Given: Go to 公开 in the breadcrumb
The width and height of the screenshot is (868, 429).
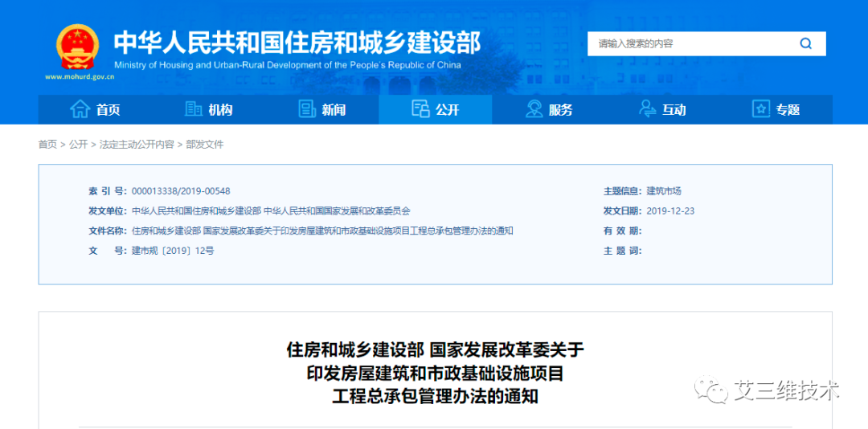Looking at the screenshot, I should (x=78, y=145).
